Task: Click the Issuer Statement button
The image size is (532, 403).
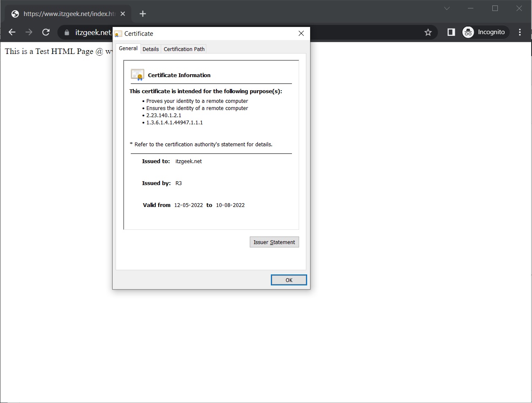Action: click(274, 242)
